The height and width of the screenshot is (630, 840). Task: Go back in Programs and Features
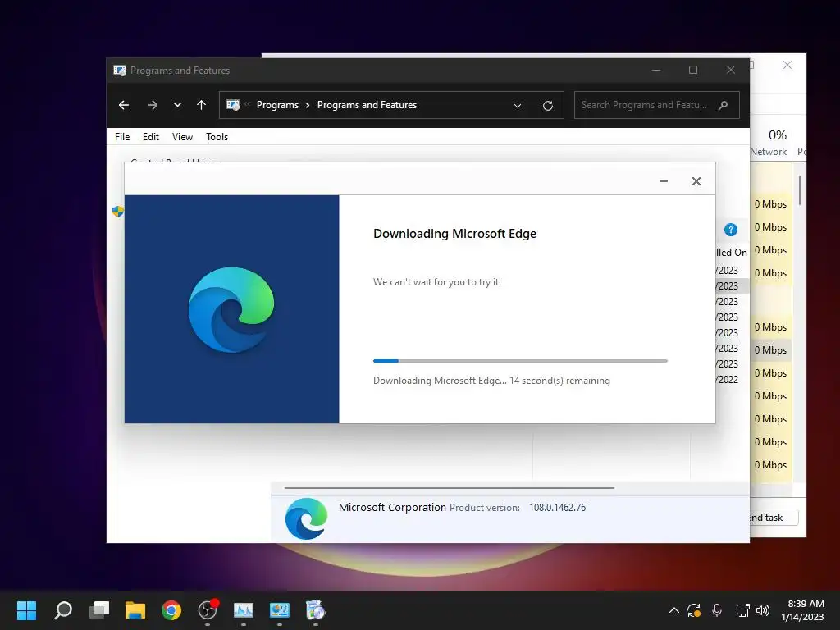click(124, 105)
